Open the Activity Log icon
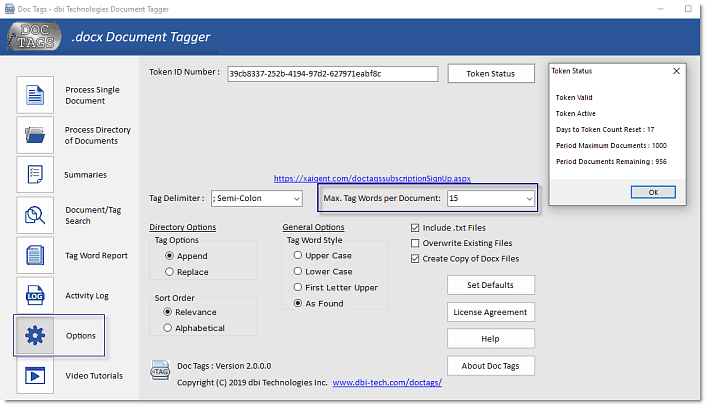 (35, 295)
